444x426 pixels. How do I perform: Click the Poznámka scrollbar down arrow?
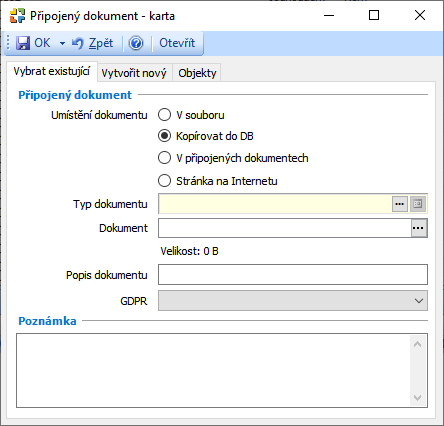(417, 397)
